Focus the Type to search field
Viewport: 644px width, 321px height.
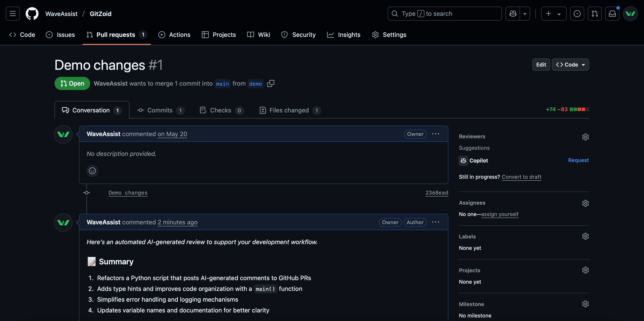tap(444, 13)
